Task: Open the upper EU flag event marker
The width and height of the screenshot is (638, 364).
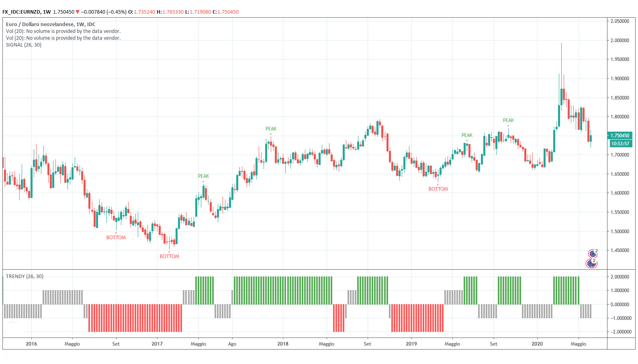Action: [593, 254]
